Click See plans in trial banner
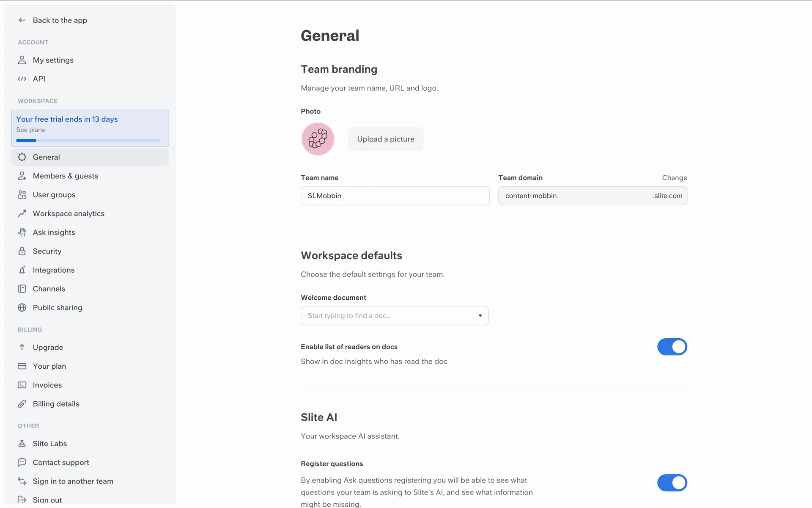812x508 pixels. tap(30, 130)
